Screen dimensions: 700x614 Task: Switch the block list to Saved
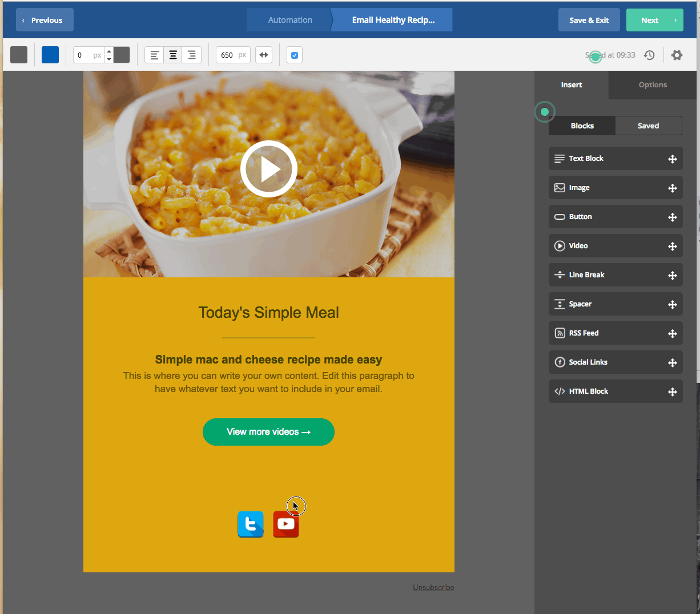(648, 126)
